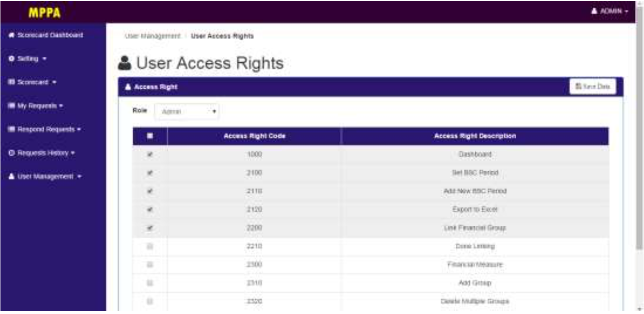Click the Requests History clock icon
Viewport: 644px width, 314px height.
12,153
